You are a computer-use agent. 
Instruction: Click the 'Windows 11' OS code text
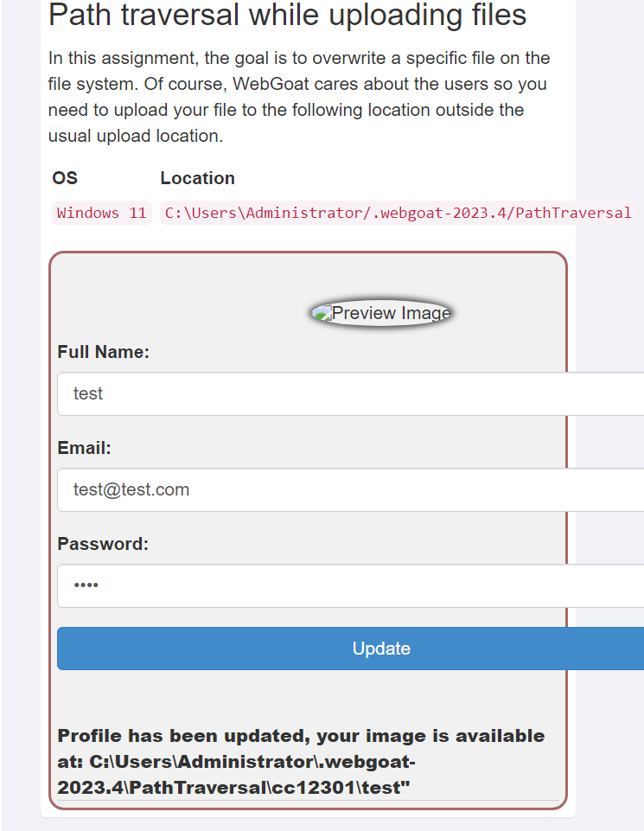click(x=102, y=213)
